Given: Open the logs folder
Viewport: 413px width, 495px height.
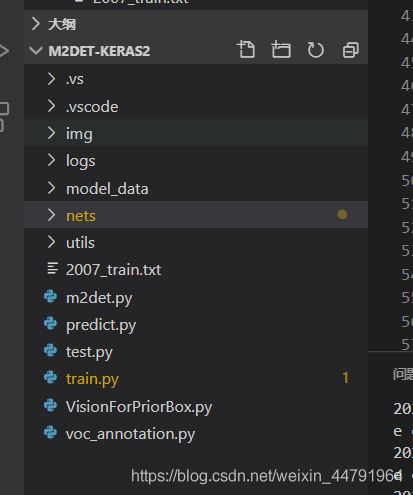Looking at the screenshot, I should click(196, 161).
